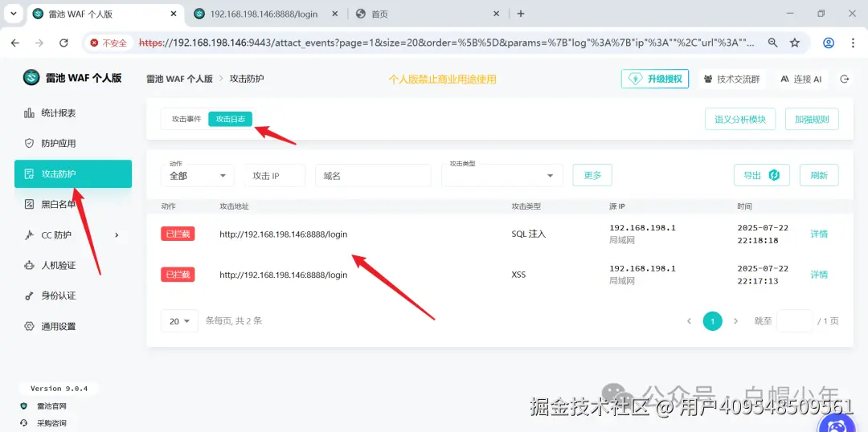The width and height of the screenshot is (868, 432).
Task: Click the 已拦截 badge in SQL 注入 row
Action: (x=178, y=234)
